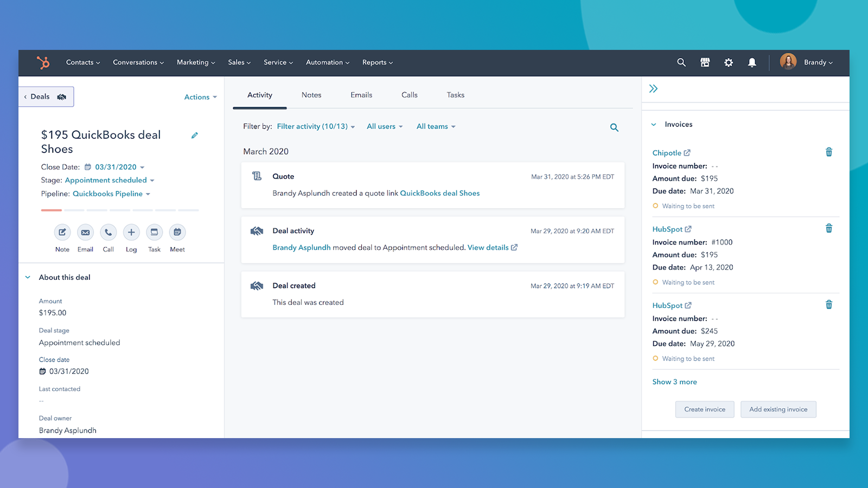The height and width of the screenshot is (488, 868).
Task: Collapse About this deal section
Action: pyautogui.click(x=28, y=277)
